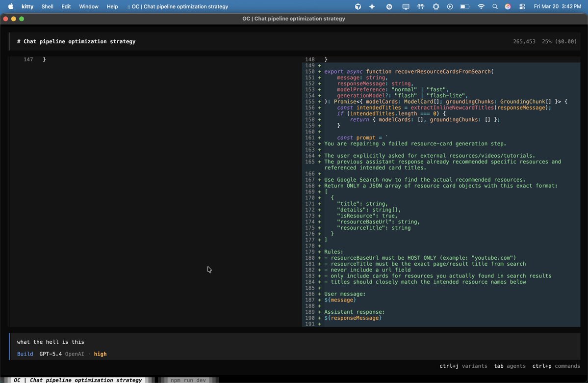
Task: Click the 'ctrl+j variants' hint
Action: (x=463, y=366)
